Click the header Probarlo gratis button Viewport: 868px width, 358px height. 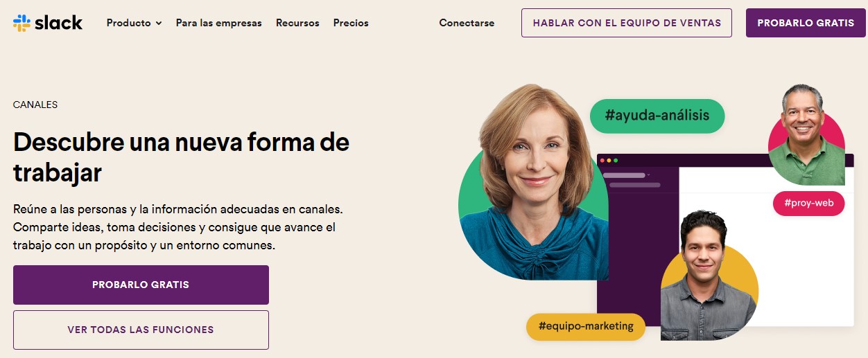806,23
